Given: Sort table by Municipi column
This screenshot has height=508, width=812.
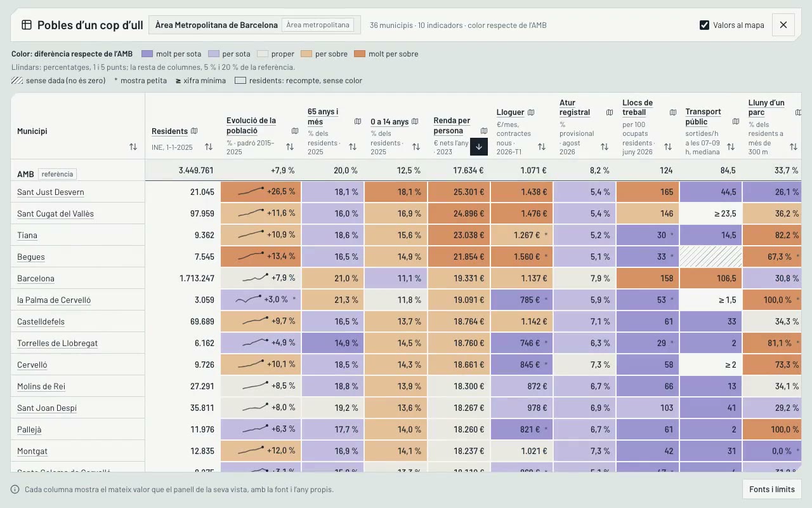Looking at the screenshot, I should pyautogui.click(x=133, y=147).
